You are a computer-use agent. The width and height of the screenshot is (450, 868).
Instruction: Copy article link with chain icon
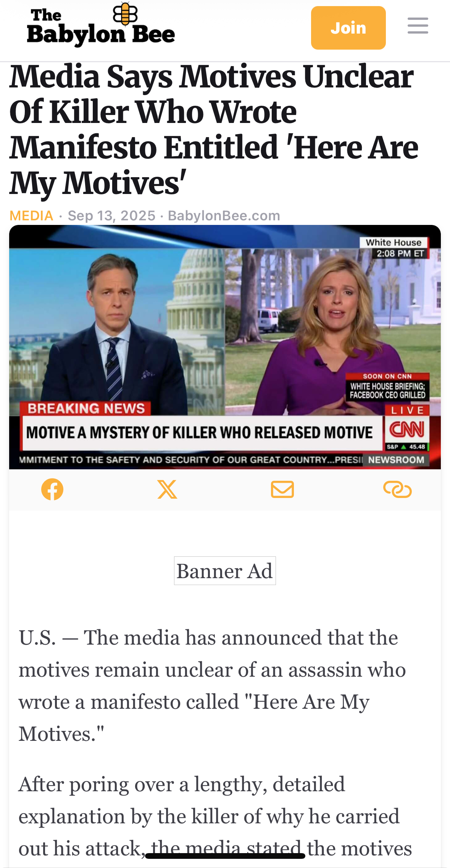click(397, 489)
